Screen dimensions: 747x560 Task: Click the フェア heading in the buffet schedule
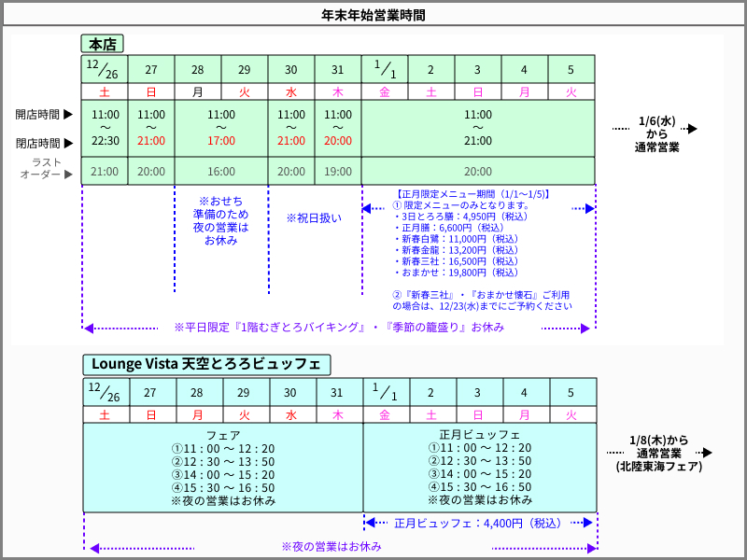[x=223, y=435]
